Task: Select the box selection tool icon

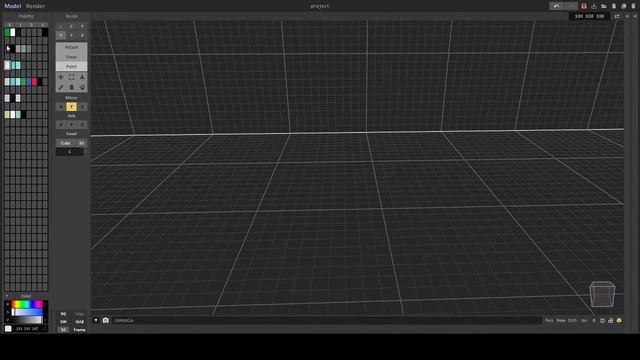Action: pos(71,77)
